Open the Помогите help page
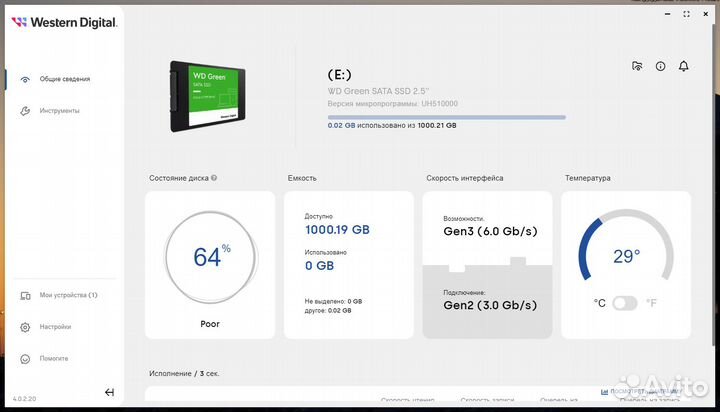 pyautogui.click(x=44, y=359)
